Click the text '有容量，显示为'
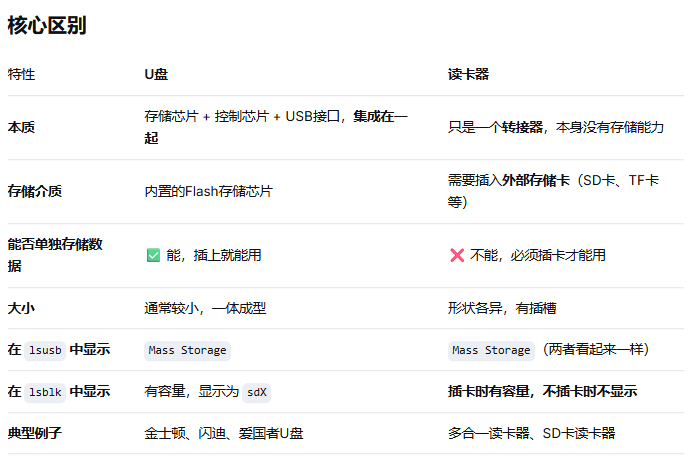689x462 pixels. point(192,391)
